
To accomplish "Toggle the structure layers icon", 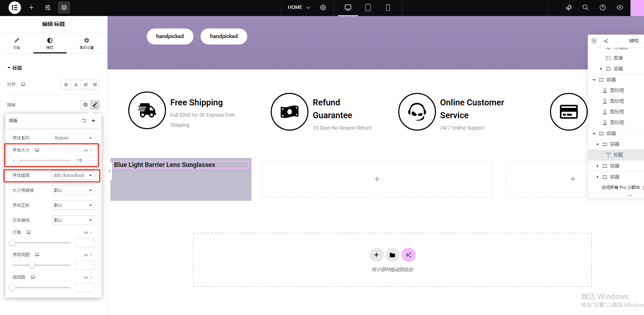I will 64,7.
